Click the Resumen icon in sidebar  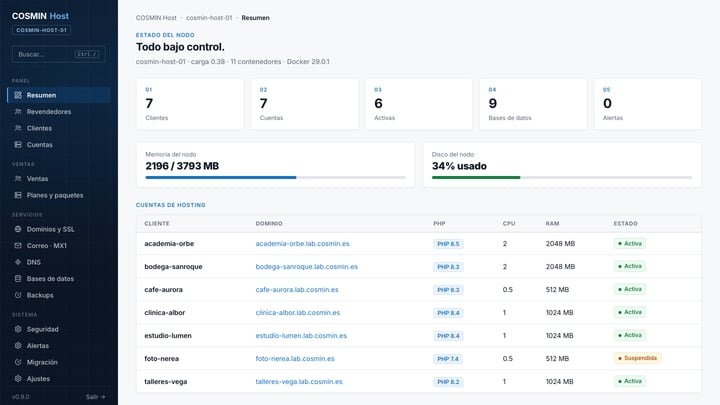[18, 95]
